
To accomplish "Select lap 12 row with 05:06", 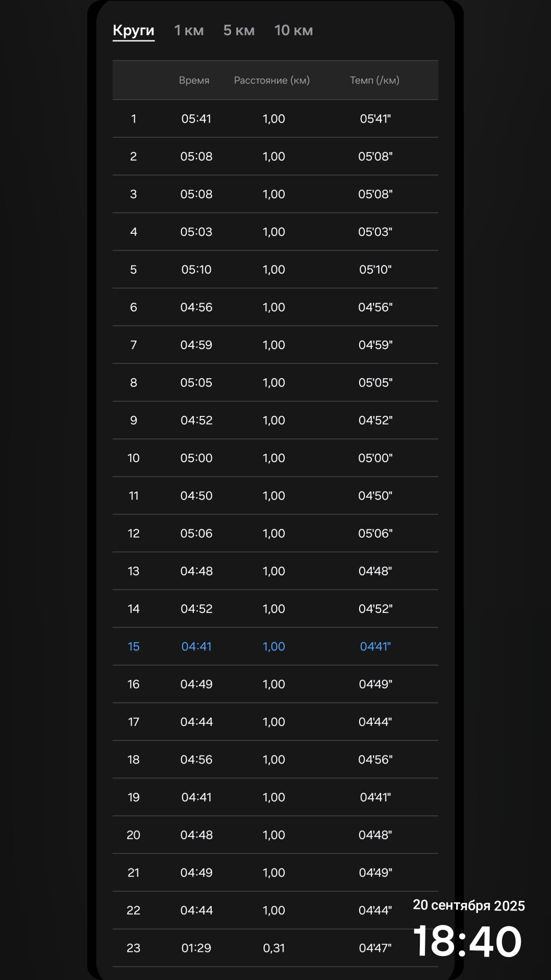I will [275, 533].
